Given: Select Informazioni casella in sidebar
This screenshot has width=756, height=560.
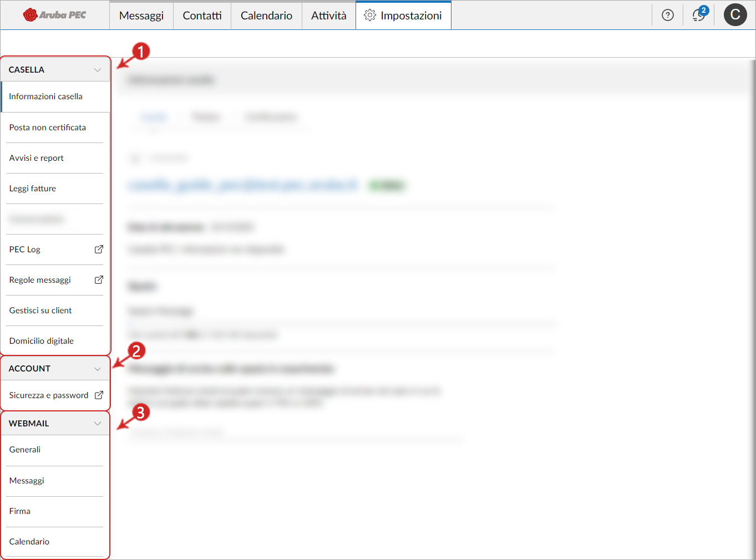Looking at the screenshot, I should pyautogui.click(x=45, y=96).
